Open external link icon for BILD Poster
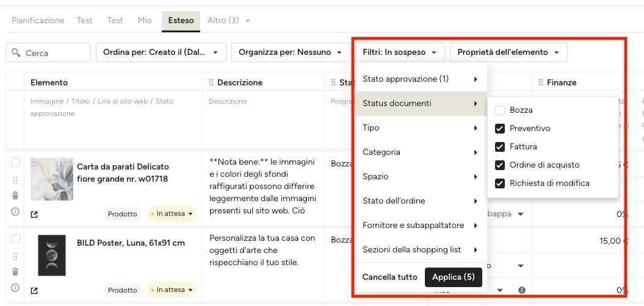This screenshot has width=644, height=306. pos(35,290)
